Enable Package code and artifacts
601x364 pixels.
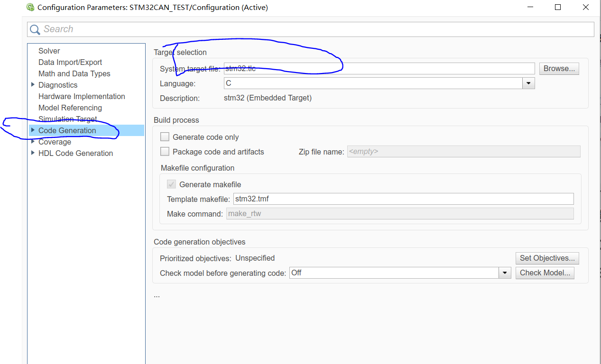tap(165, 152)
